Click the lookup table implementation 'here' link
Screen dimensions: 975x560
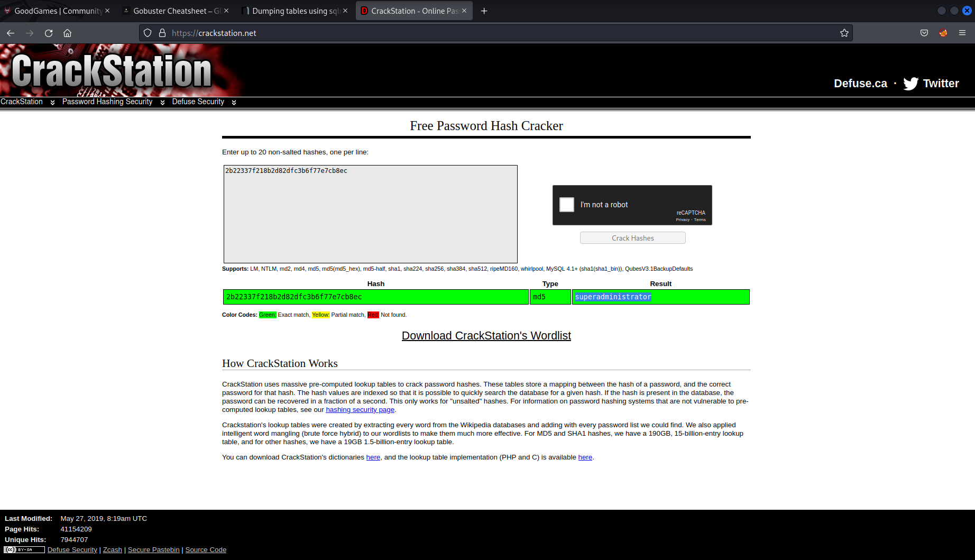click(x=585, y=457)
